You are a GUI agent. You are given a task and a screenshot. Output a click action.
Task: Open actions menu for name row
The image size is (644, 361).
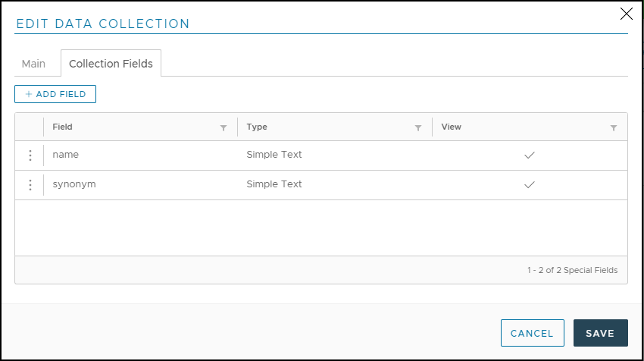pos(30,155)
